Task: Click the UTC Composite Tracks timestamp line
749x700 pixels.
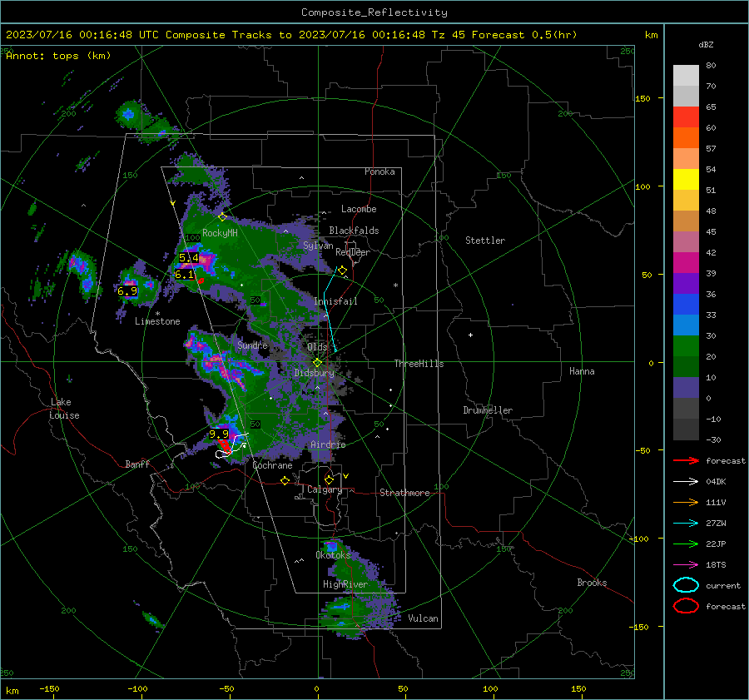Action: click(291, 35)
